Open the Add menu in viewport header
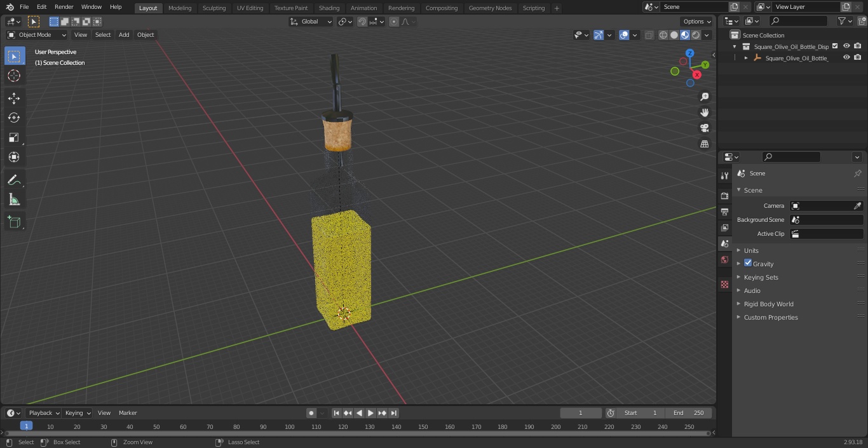Viewport: 868px width, 448px height. 124,35
